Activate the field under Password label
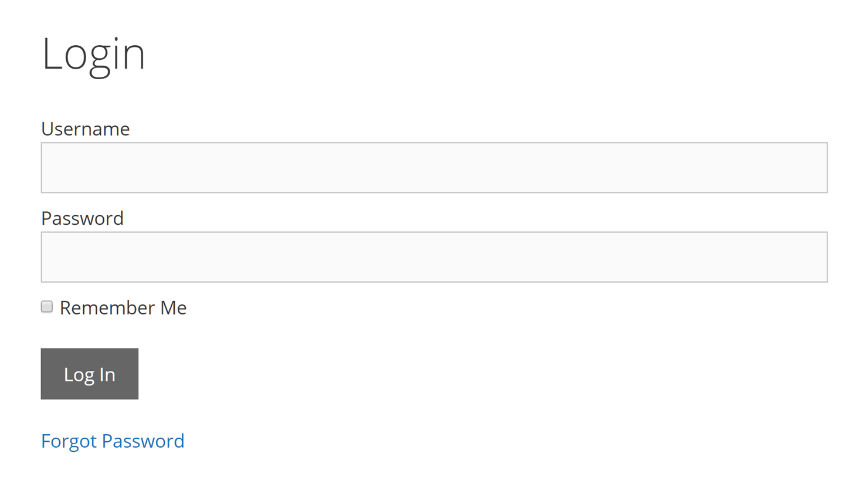868x487 pixels. 434,257
